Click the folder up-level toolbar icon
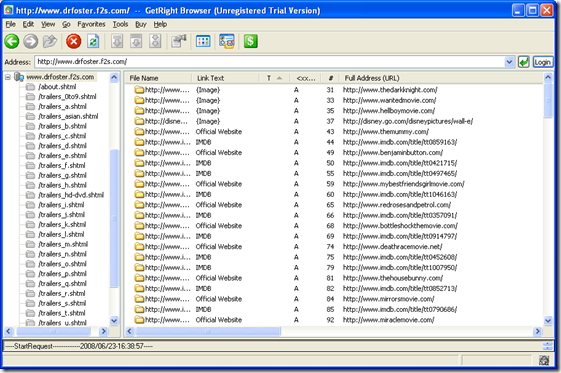Viewport: 561px width, 373px height. (50, 41)
